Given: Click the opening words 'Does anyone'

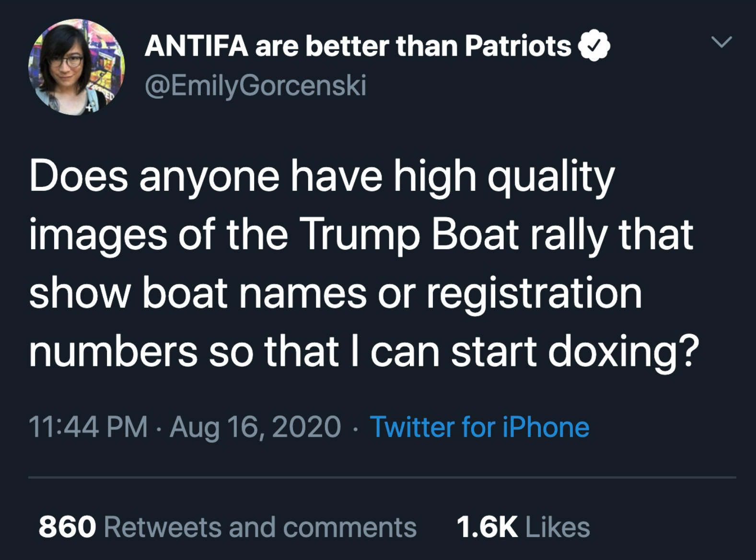Looking at the screenshot, I should point(154,177).
